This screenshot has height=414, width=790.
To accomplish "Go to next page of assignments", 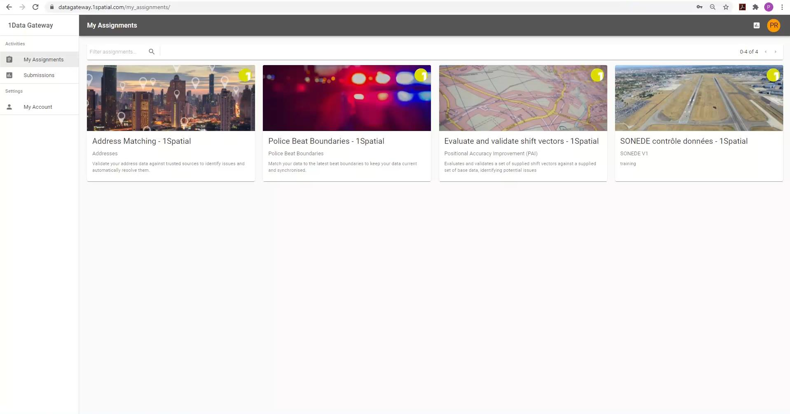I will pos(775,51).
